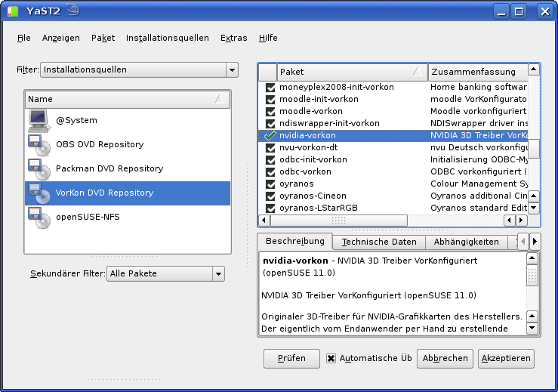
Task: Click the package list vertical scrollbar thumb
Action: coord(533,148)
